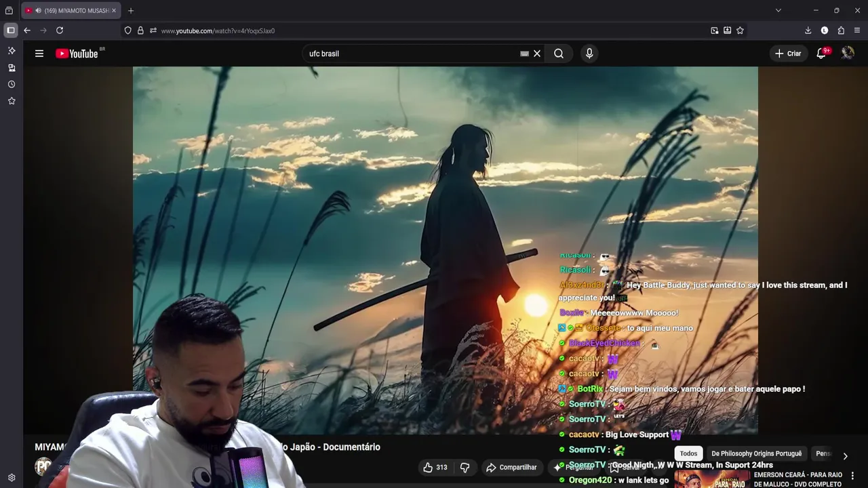
Task: Click the channel avatar below the video
Action: [43, 466]
